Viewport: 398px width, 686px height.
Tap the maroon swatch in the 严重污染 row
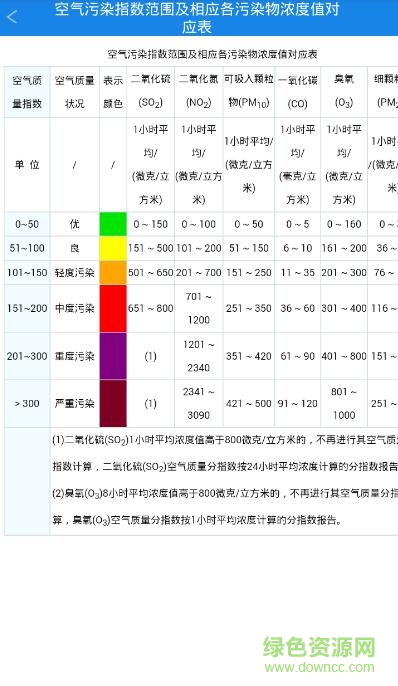point(113,403)
